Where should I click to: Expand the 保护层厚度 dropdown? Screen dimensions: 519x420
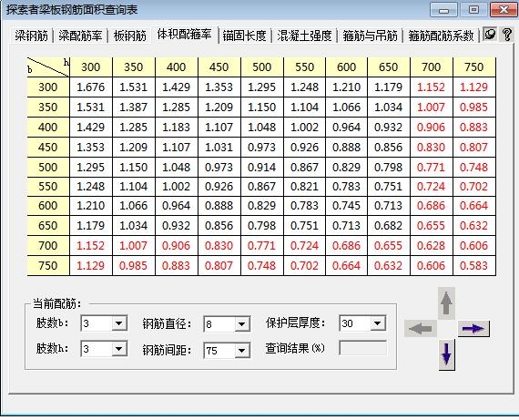377,323
